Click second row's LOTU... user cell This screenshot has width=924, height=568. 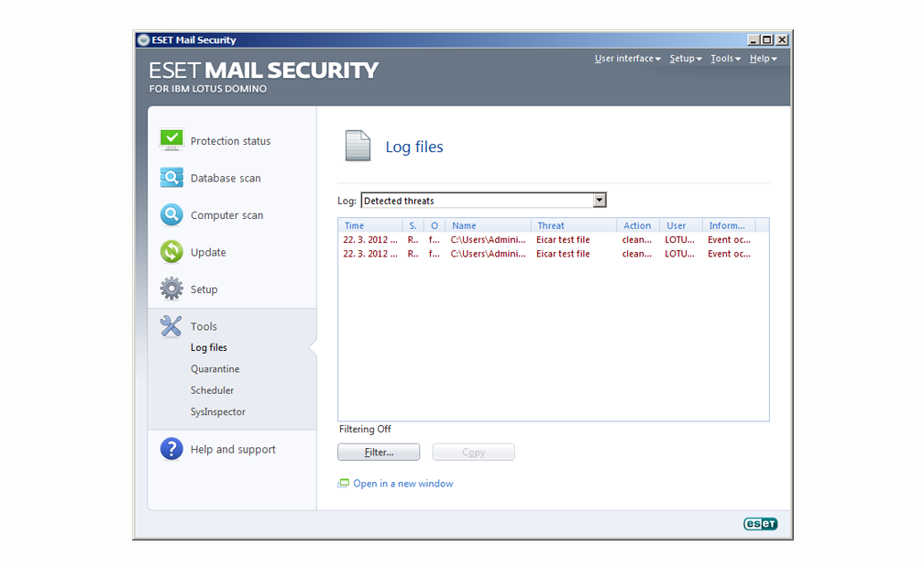click(679, 254)
